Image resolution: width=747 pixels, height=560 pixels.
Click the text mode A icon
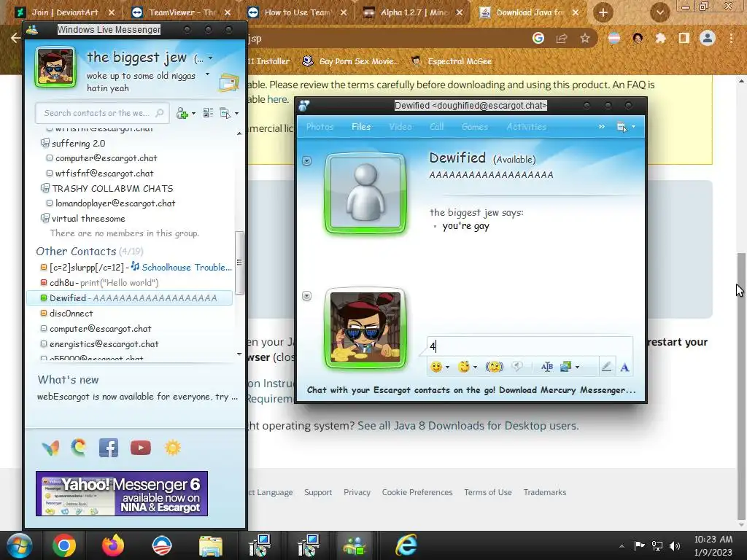(x=624, y=367)
